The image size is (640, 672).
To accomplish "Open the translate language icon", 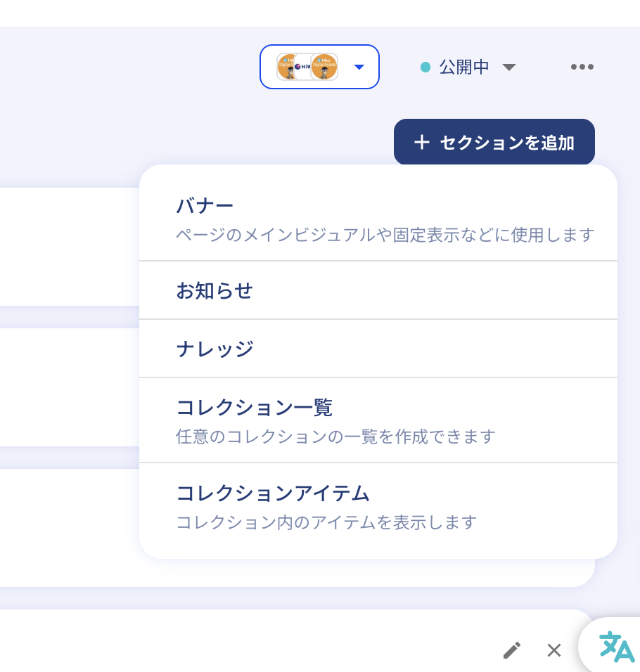I will pyautogui.click(x=616, y=647).
